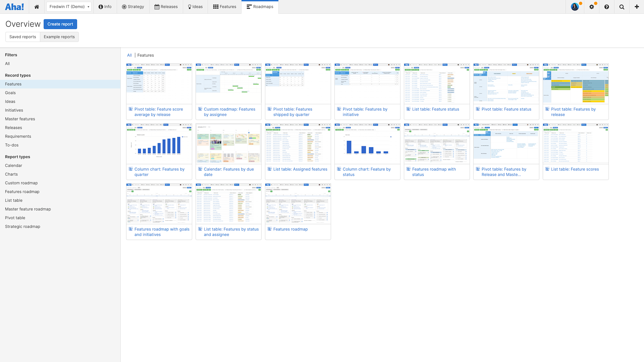Open the Fredwin IT (Demo) workspace dropdown
The width and height of the screenshot is (644, 362).
[69, 7]
